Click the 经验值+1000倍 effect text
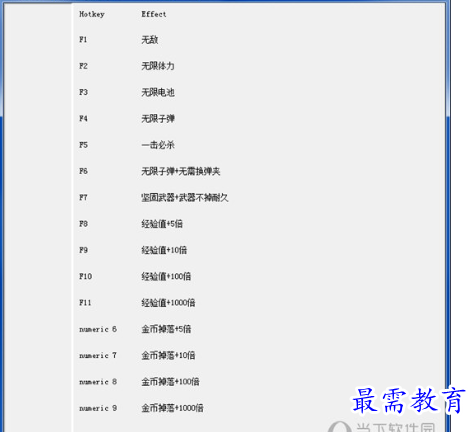Image resolution: width=474 pixels, height=432 pixels. [x=168, y=303]
